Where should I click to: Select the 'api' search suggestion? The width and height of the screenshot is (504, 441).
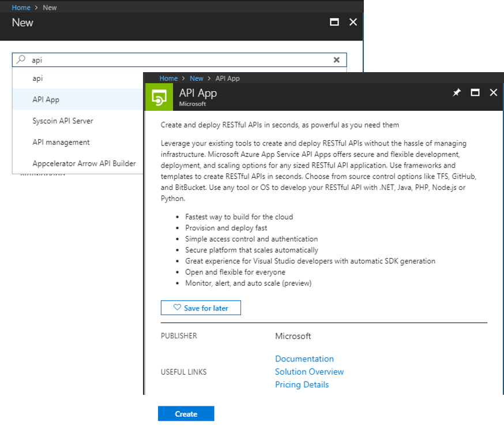(78, 78)
